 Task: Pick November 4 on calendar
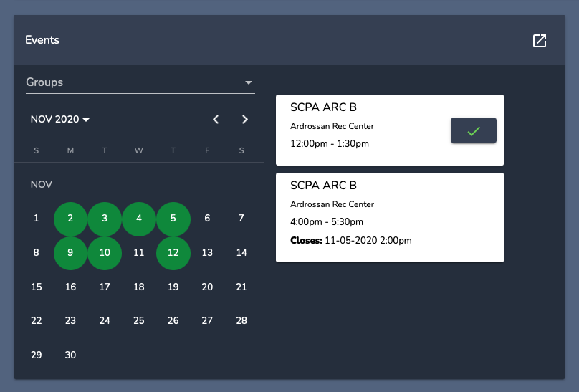tap(139, 219)
